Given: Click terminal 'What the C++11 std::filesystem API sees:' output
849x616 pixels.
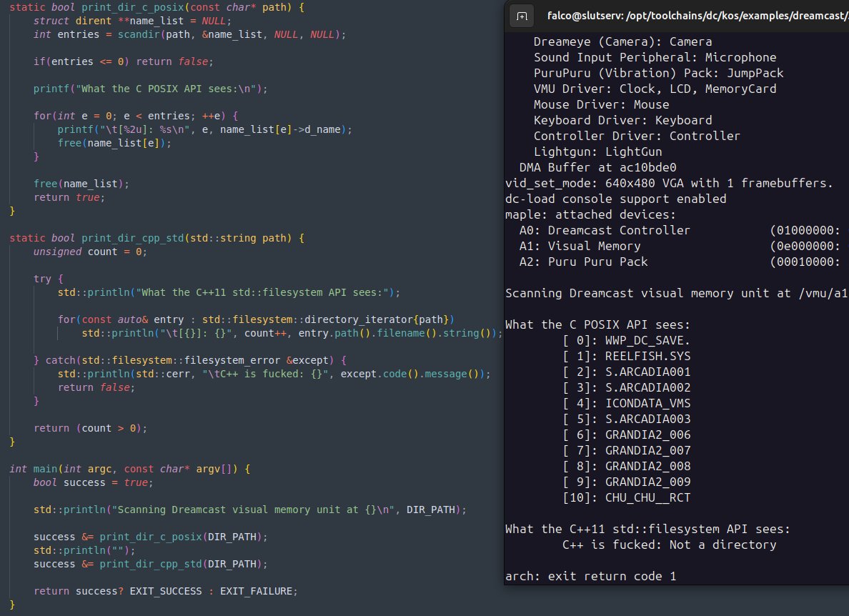Looking at the screenshot, I should [x=647, y=529].
